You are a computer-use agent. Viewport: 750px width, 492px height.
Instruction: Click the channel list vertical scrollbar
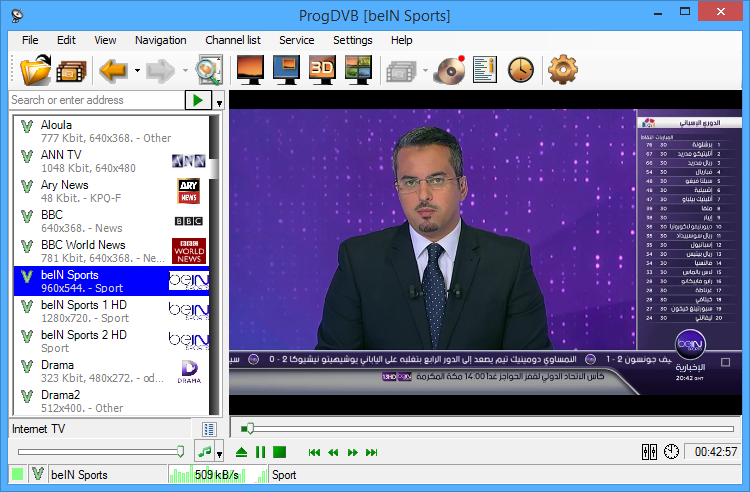[x=214, y=265]
